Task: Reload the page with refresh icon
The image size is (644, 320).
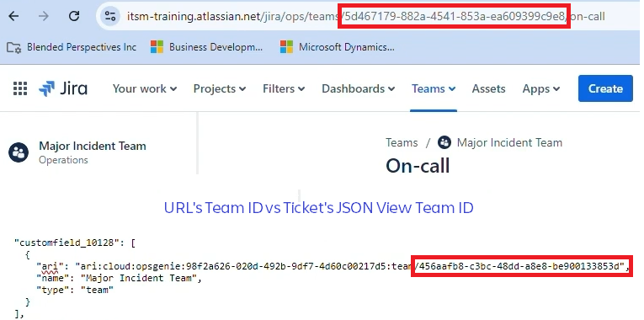Action: pyautogui.click(x=74, y=16)
